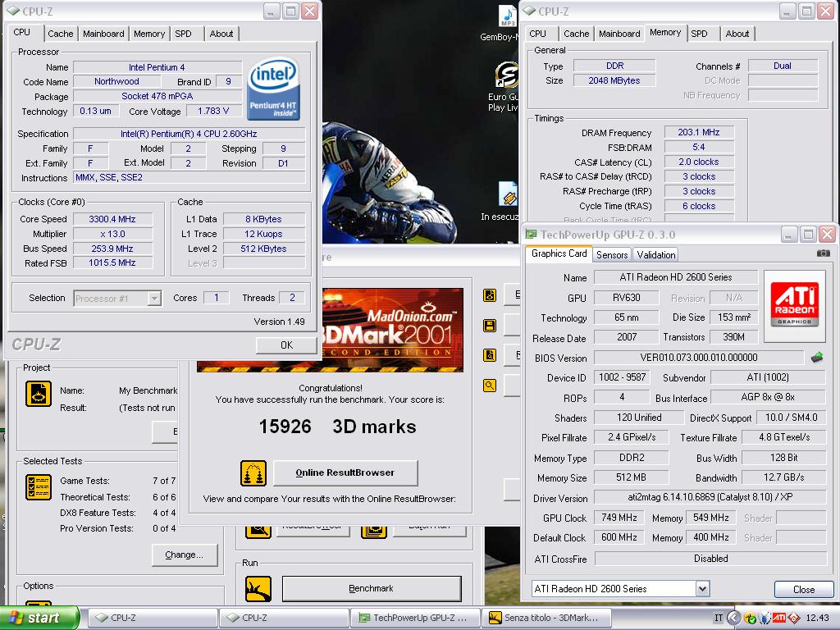Click the IT language indicator in tray
Screen dimensions: 840x630
718,619
